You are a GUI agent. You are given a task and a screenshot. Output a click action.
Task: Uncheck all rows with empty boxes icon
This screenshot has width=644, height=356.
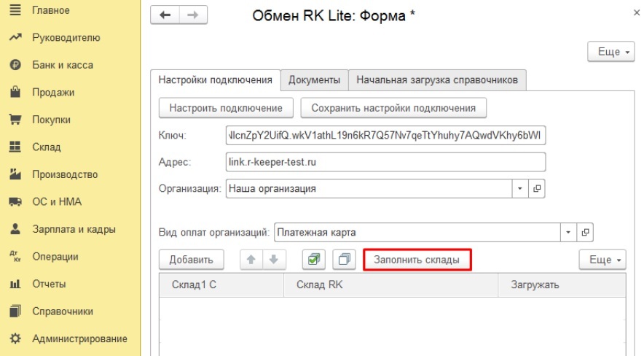344,260
